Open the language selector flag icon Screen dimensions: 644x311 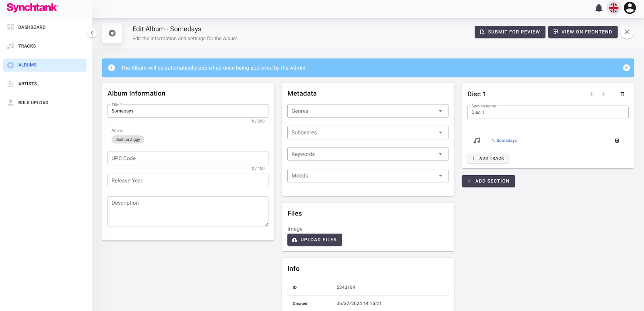pos(613,8)
